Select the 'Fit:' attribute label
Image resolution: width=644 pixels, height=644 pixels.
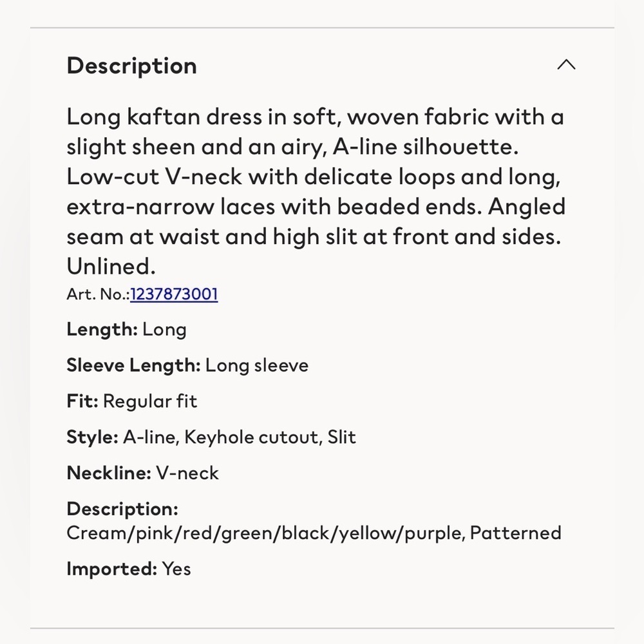coord(82,401)
